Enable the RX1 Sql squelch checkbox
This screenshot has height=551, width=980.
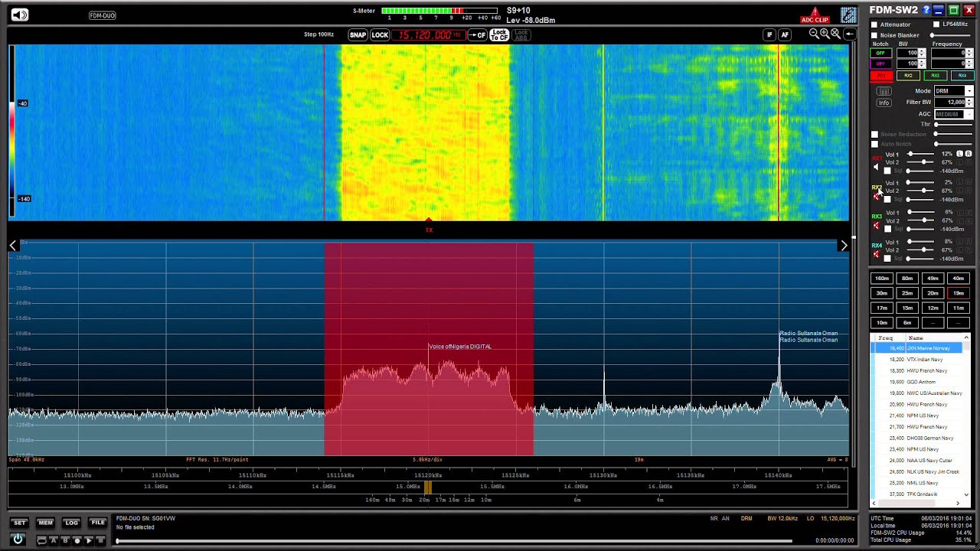pyautogui.click(x=887, y=171)
